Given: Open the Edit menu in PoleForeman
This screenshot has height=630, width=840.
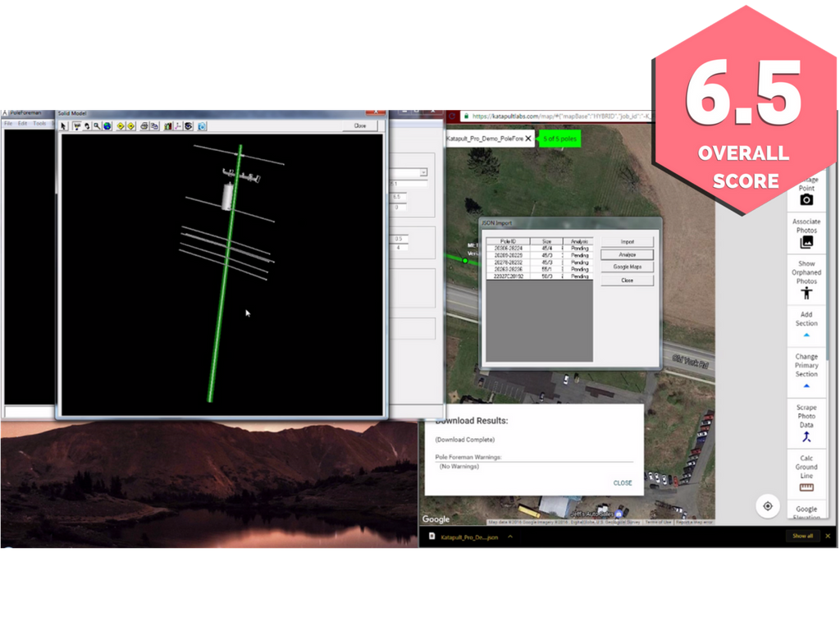Looking at the screenshot, I should coord(22,124).
